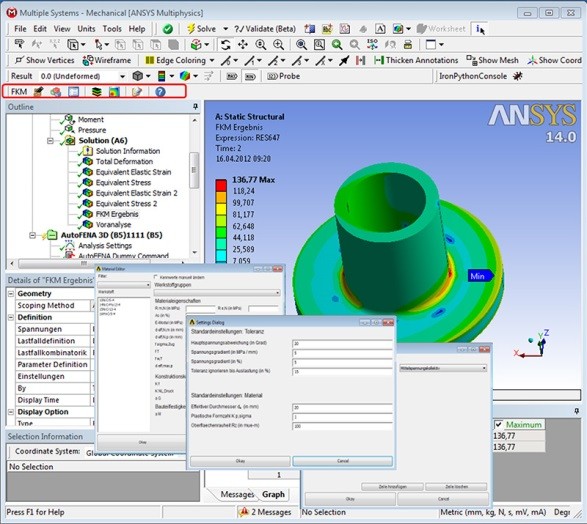Image resolution: width=587 pixels, height=524 pixels.
Task: Click the FKM toolbar notepad edit icon
Action: (x=137, y=92)
